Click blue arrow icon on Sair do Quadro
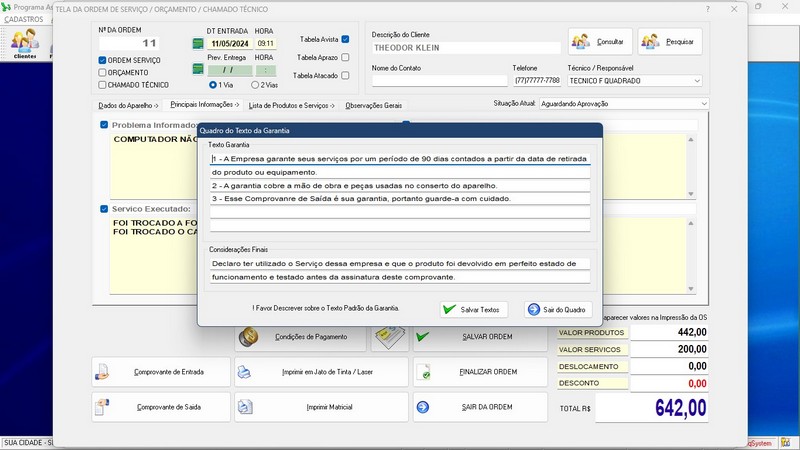The image size is (800, 450). [533, 309]
